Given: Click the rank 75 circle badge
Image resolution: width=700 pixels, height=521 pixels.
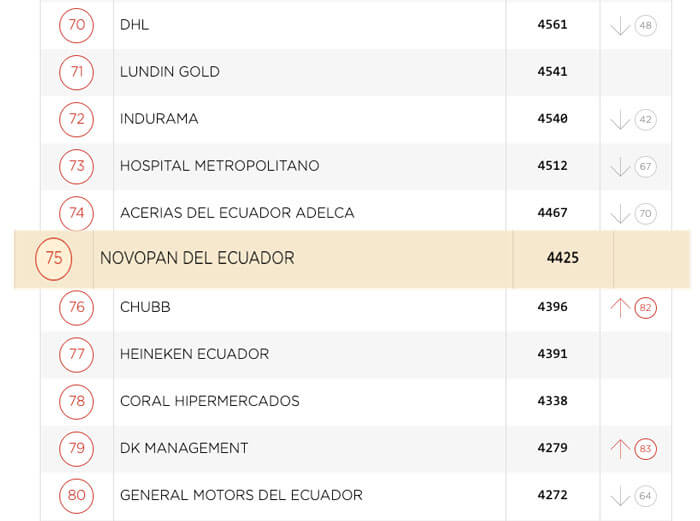Looking at the screenshot, I should 54,258.
